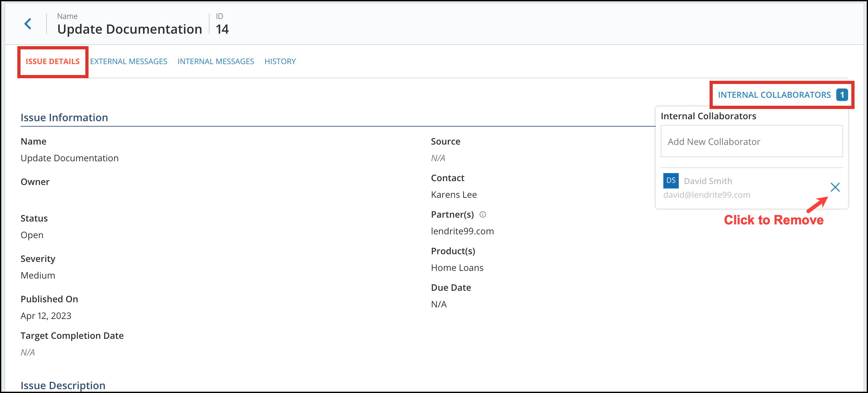Toggle the Internal Collaborators panel
The image size is (868, 393).
coord(774,95)
